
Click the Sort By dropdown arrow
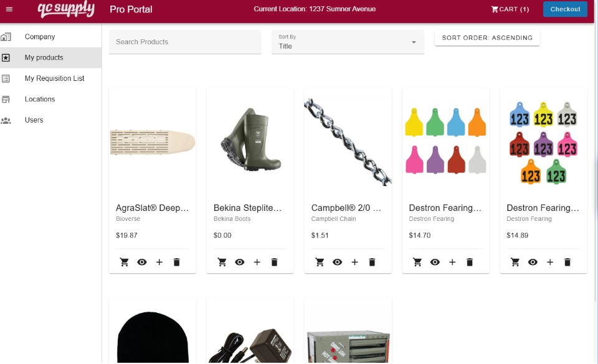413,42
